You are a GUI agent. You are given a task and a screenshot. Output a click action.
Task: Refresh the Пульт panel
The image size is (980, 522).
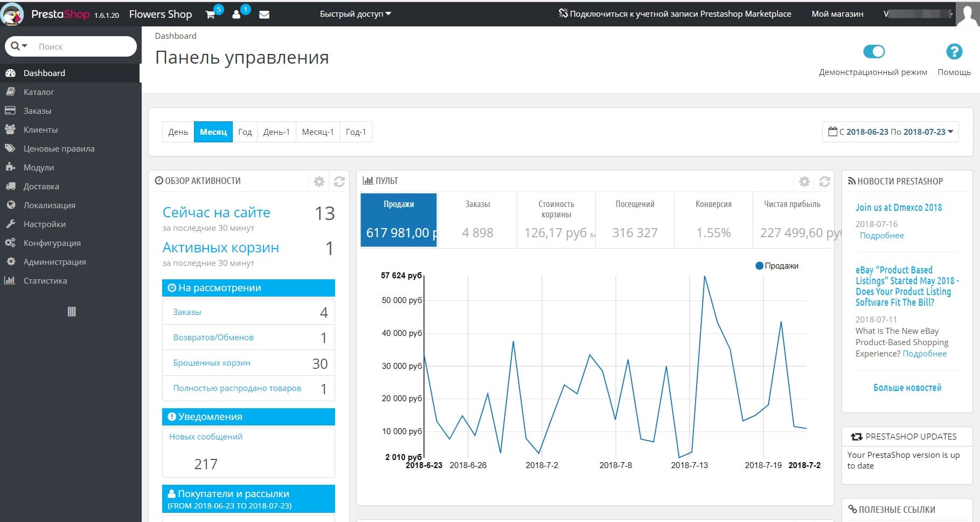pos(824,182)
